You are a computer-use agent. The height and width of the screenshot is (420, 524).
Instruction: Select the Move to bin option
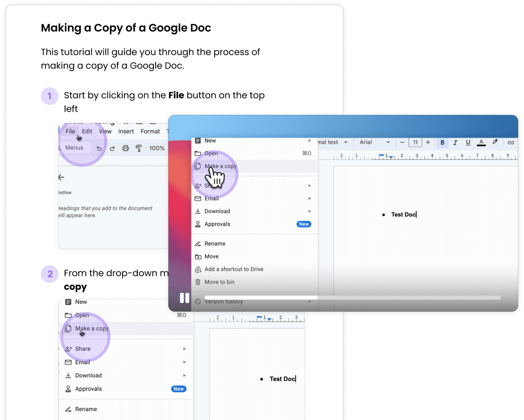(219, 281)
